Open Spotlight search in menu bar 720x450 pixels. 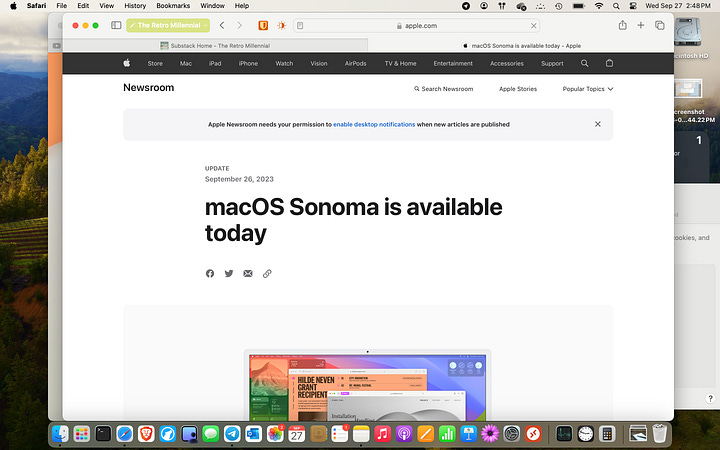616,6
